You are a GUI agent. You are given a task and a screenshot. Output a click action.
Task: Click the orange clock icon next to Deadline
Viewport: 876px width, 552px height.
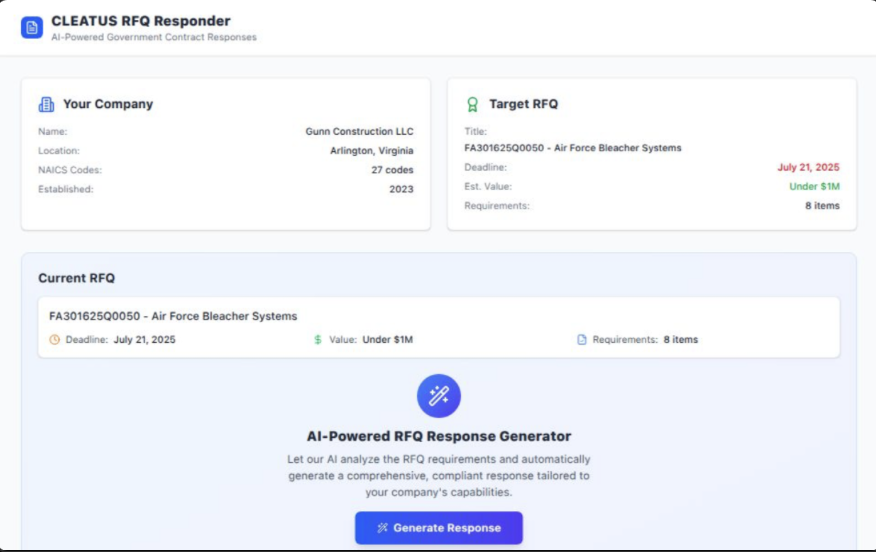click(54, 340)
